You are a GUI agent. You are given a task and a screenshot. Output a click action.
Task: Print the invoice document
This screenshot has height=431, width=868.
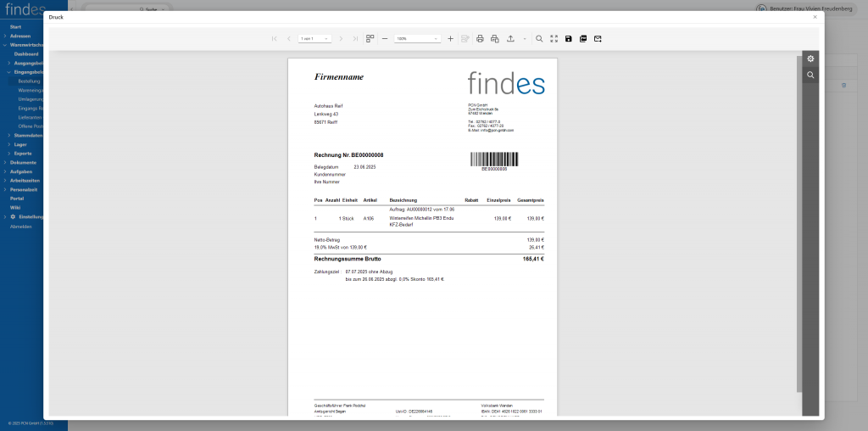[x=480, y=39]
